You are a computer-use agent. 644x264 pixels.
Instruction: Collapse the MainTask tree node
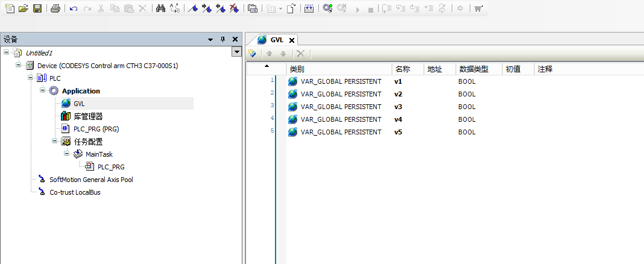[x=66, y=154]
